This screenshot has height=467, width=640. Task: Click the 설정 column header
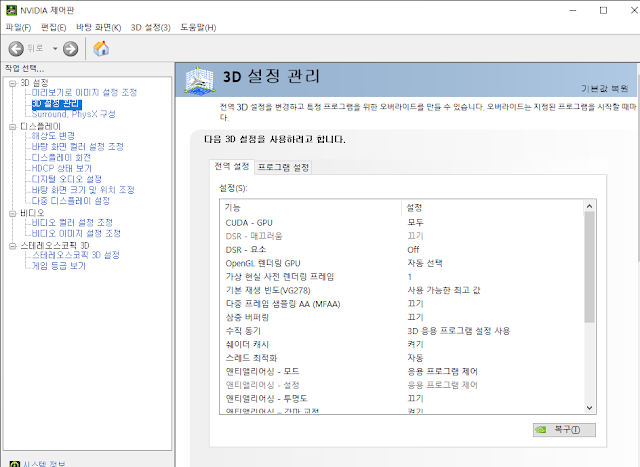pos(493,208)
